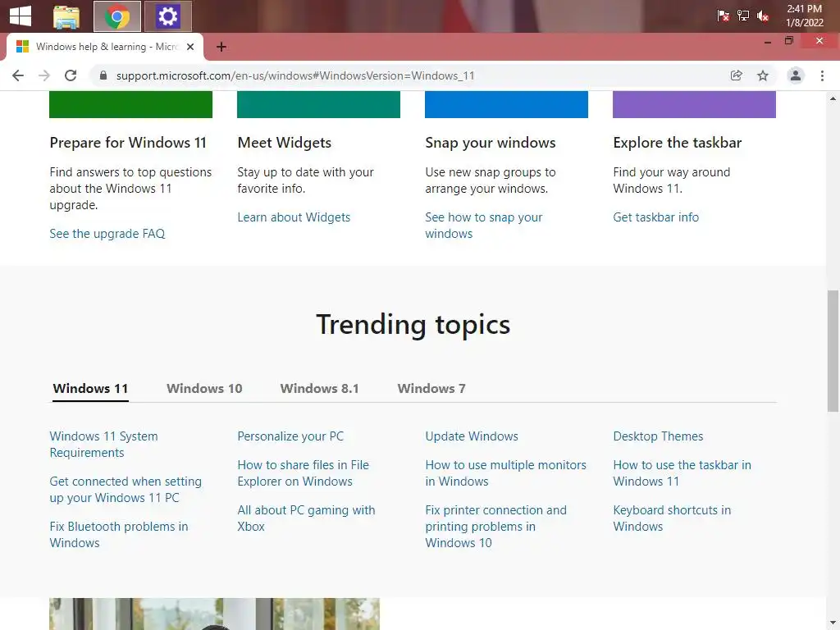Go back to the previous page
The height and width of the screenshot is (630, 840).
(x=18, y=75)
